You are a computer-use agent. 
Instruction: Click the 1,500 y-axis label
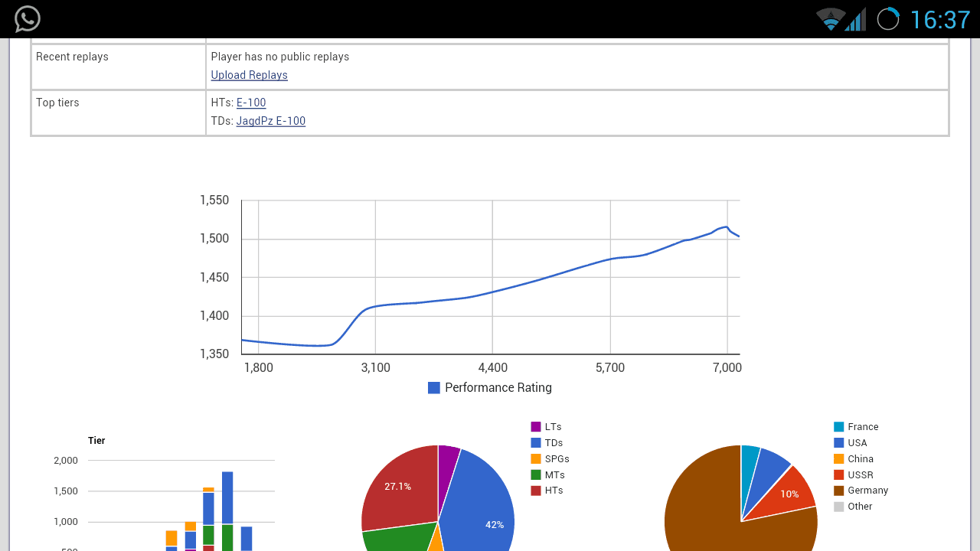[214, 239]
